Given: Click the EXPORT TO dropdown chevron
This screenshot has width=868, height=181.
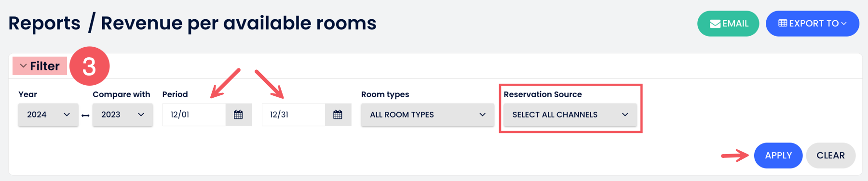Looking at the screenshot, I should (844, 24).
